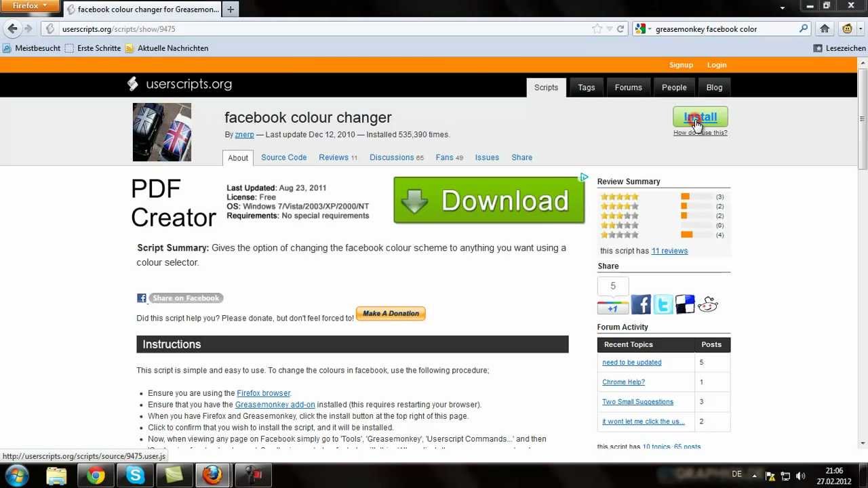The height and width of the screenshot is (488, 868).
Task: Select the About tab
Action: (x=238, y=158)
